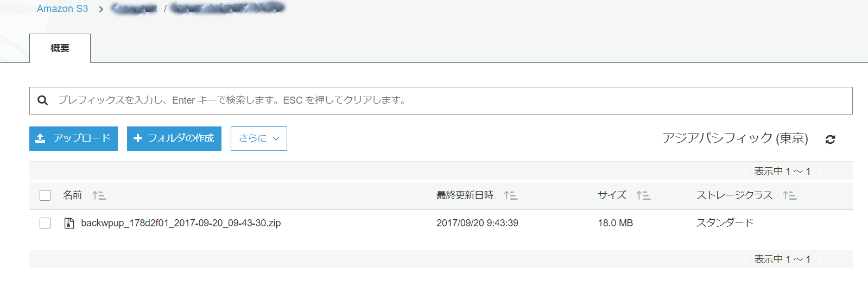Open the Amazon S3 breadcrumb link
Image resolution: width=868 pixels, height=286 pixels.
click(x=62, y=9)
